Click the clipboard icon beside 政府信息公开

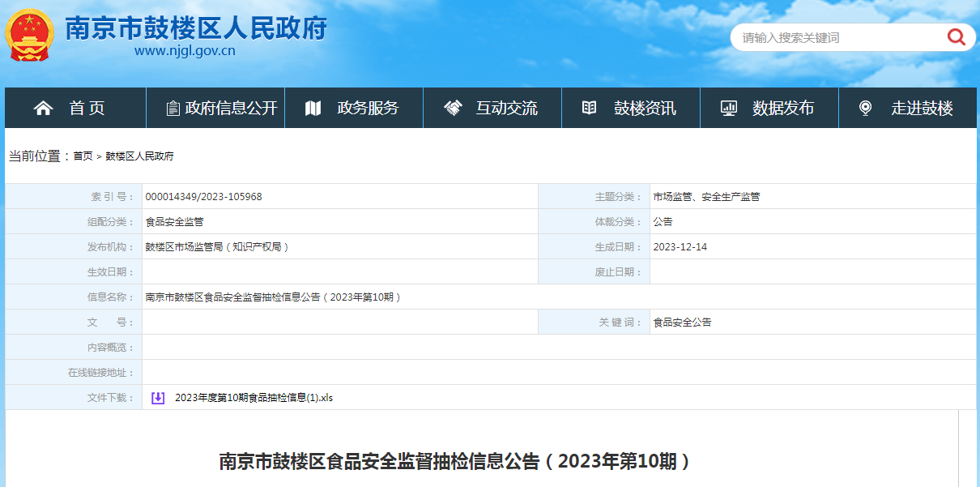point(173,108)
